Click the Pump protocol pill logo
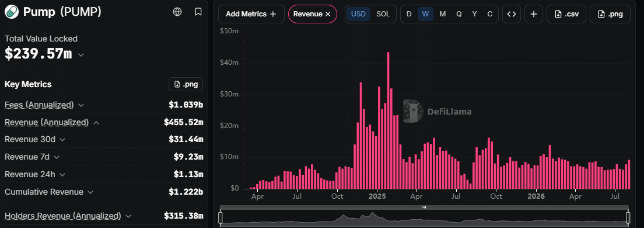 (x=12, y=12)
